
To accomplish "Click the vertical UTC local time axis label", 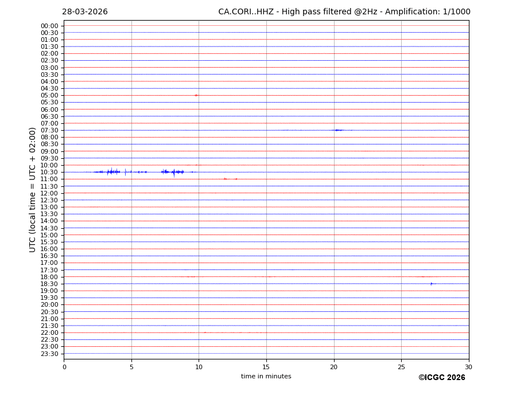I will (33, 189).
